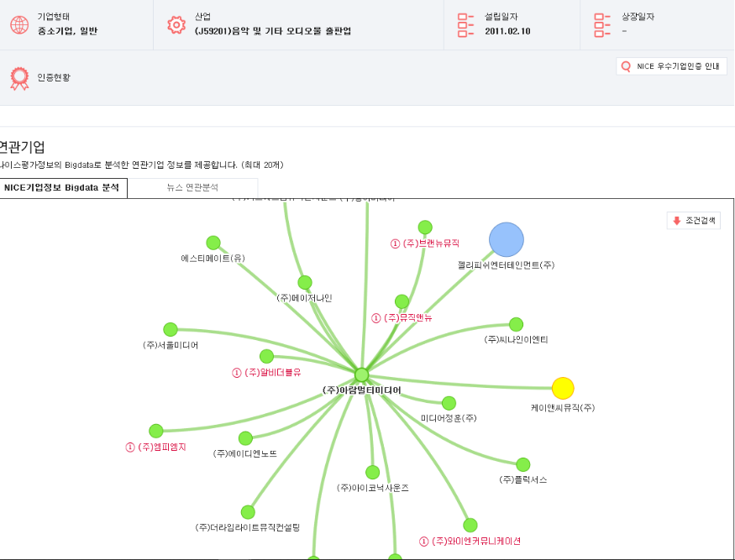Open NICE 우수기업인증 안내 button
Screen dimensions: 735x560
tap(671, 66)
